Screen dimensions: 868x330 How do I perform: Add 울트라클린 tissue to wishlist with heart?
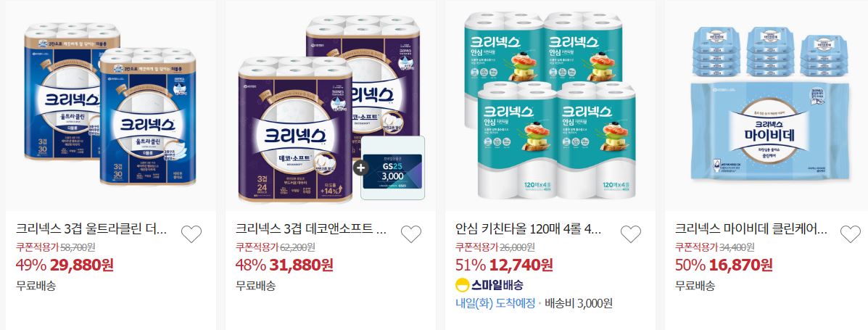click(x=191, y=234)
